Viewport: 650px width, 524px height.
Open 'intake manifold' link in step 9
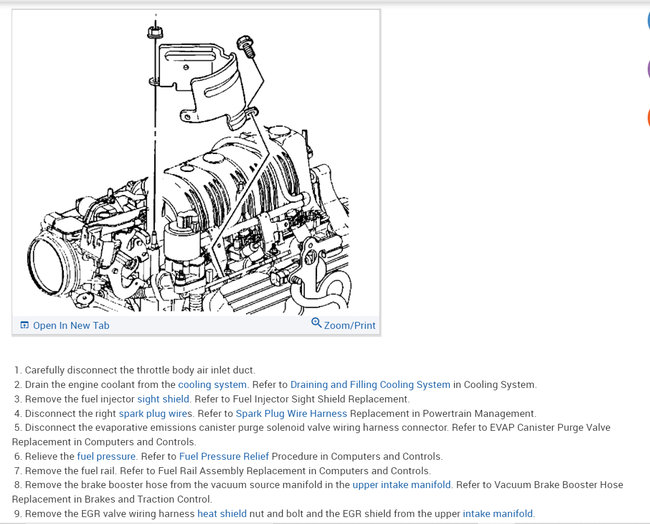point(497,514)
